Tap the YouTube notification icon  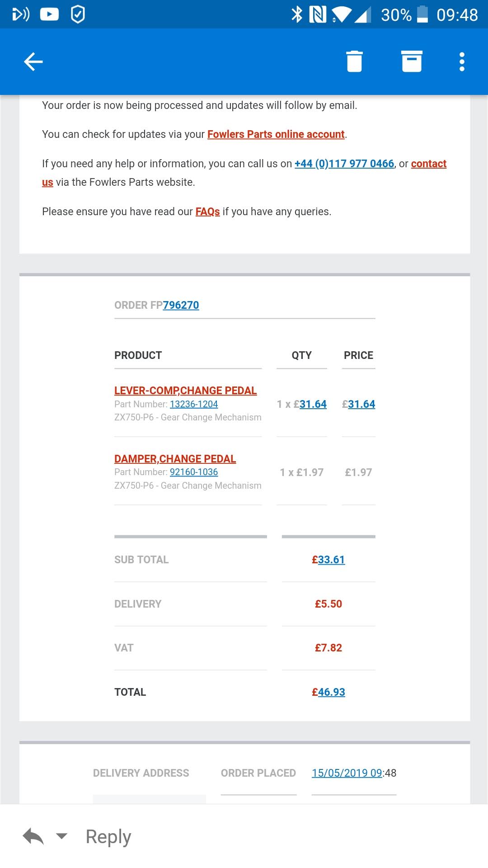(49, 14)
